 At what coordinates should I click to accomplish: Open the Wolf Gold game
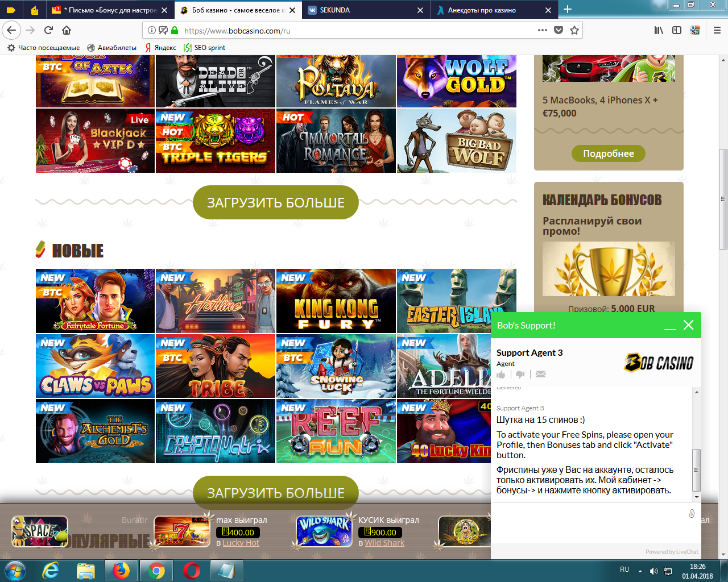(457, 81)
